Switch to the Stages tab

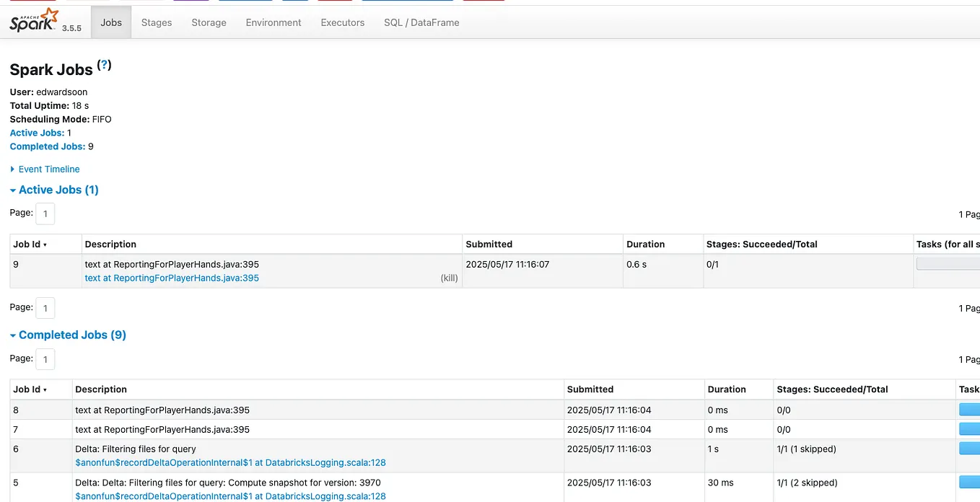(156, 22)
